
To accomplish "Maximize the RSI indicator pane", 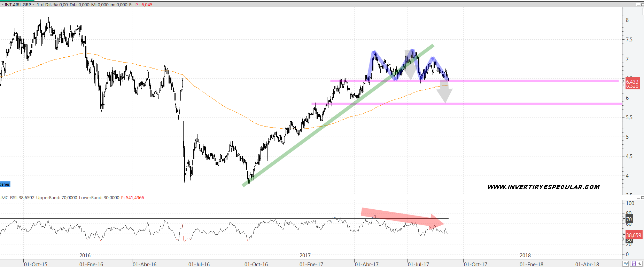I will 642,197.
